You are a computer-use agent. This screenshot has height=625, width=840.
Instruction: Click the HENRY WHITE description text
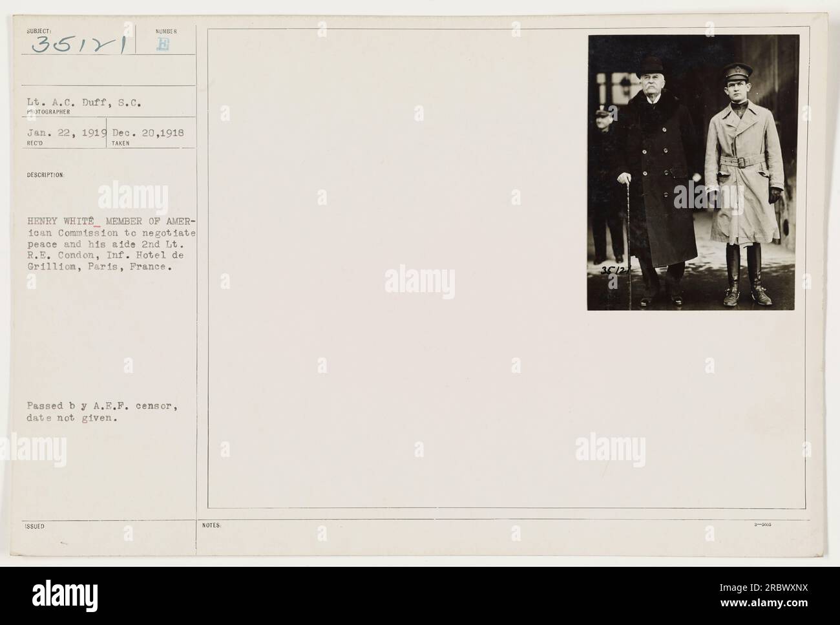pos(111,244)
